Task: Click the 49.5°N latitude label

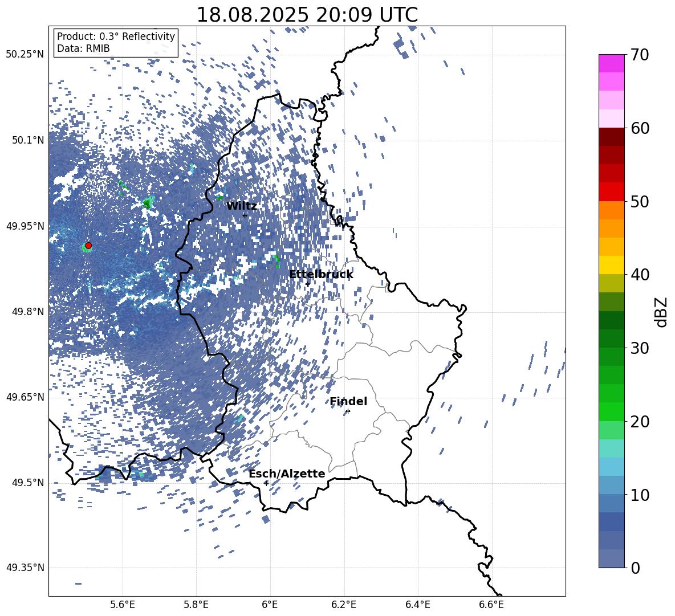Action: pyautogui.click(x=27, y=482)
